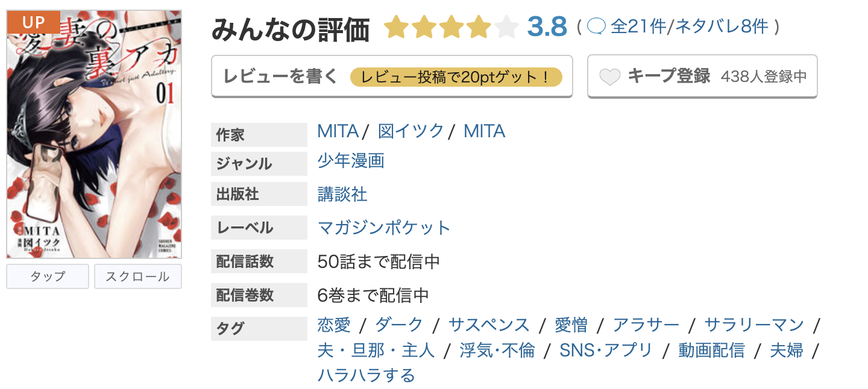Click the サスペンス tag
The width and height of the screenshot is (868, 389).
(489, 325)
